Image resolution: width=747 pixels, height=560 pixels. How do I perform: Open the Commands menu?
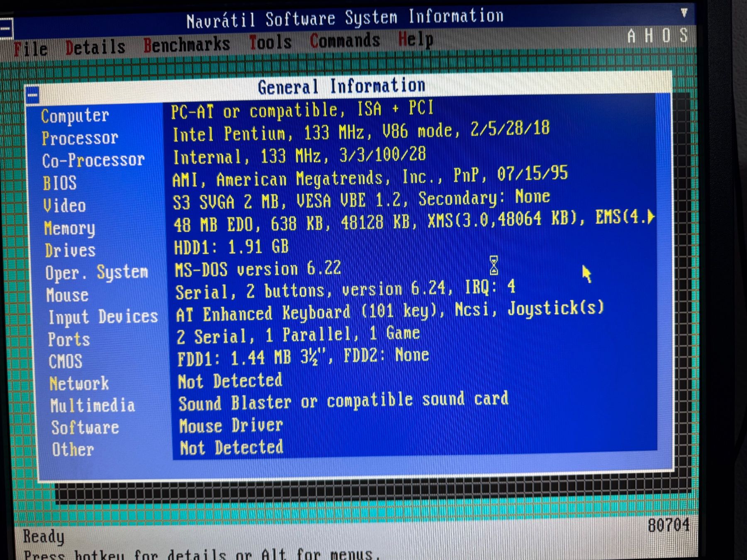click(344, 41)
